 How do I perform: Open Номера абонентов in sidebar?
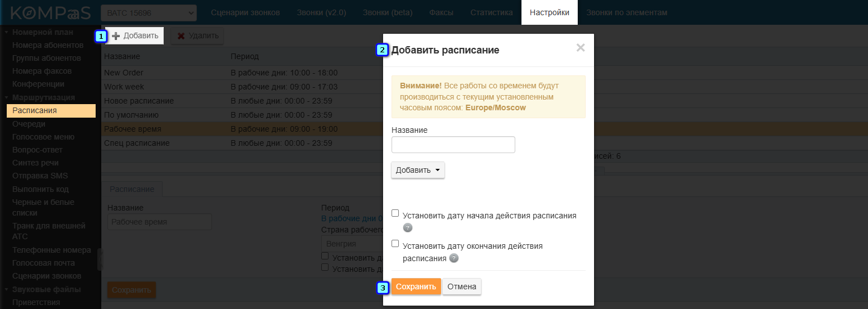click(47, 45)
